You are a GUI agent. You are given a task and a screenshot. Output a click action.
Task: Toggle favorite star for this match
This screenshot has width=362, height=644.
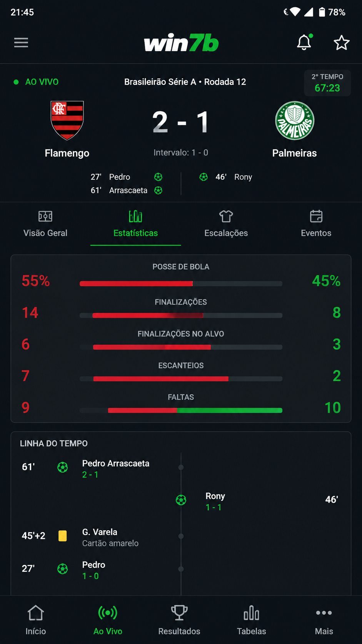341,42
